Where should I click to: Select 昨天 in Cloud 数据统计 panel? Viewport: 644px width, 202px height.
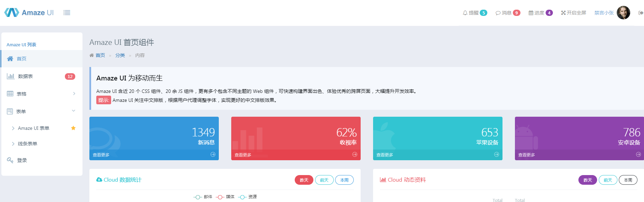pyautogui.click(x=304, y=180)
